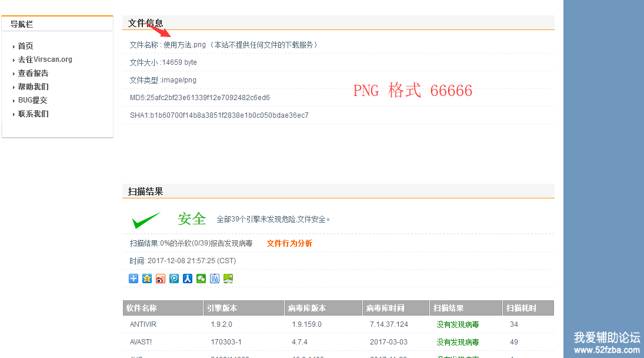This screenshot has height=358, width=644.
Task: Share to Baidu Tieba icon
Action: pyautogui.click(x=215, y=279)
